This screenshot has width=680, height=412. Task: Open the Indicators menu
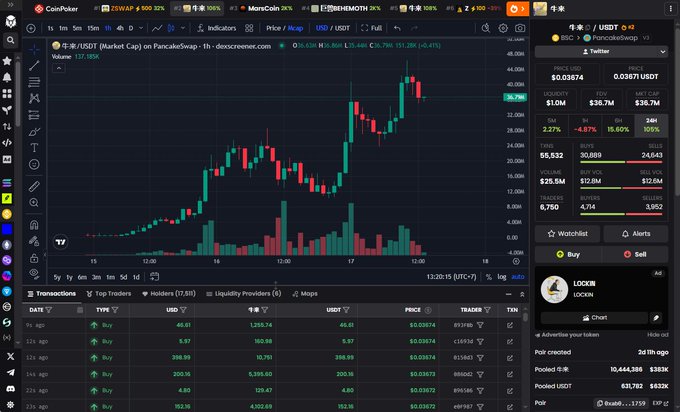(216, 28)
